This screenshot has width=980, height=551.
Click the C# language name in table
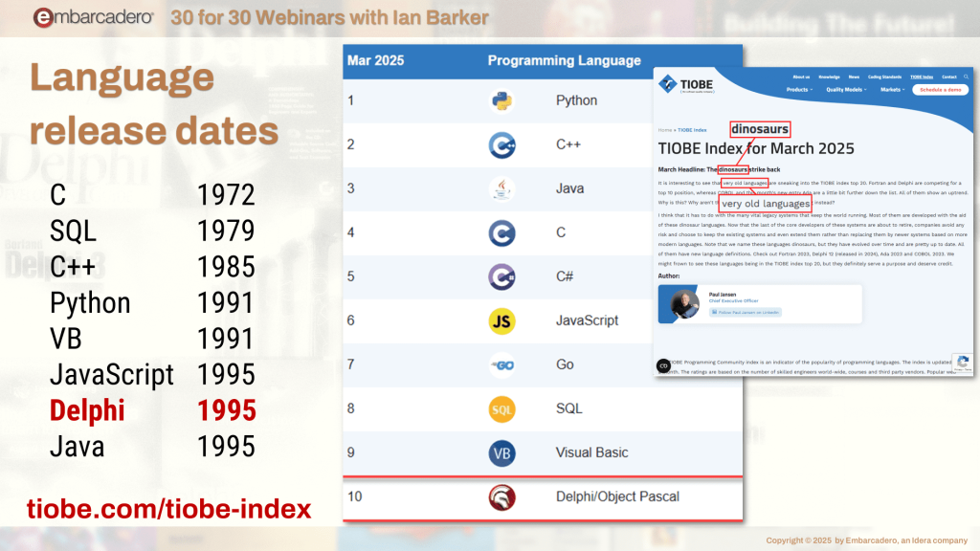565,276
